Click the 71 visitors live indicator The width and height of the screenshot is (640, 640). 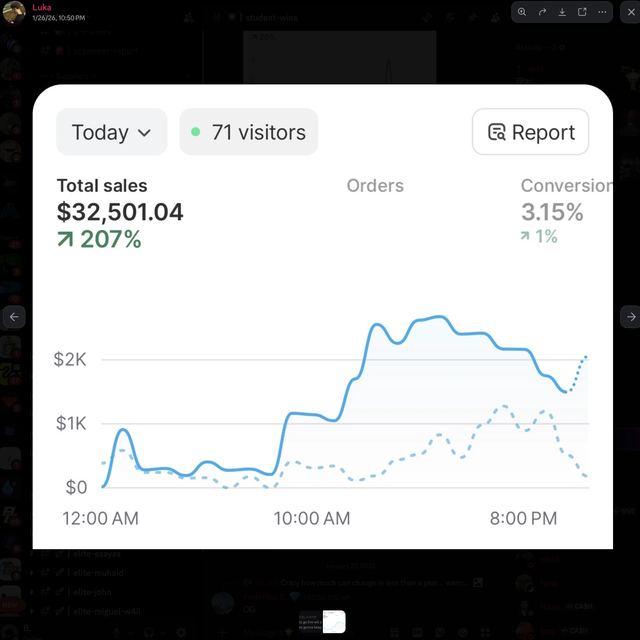pos(249,132)
